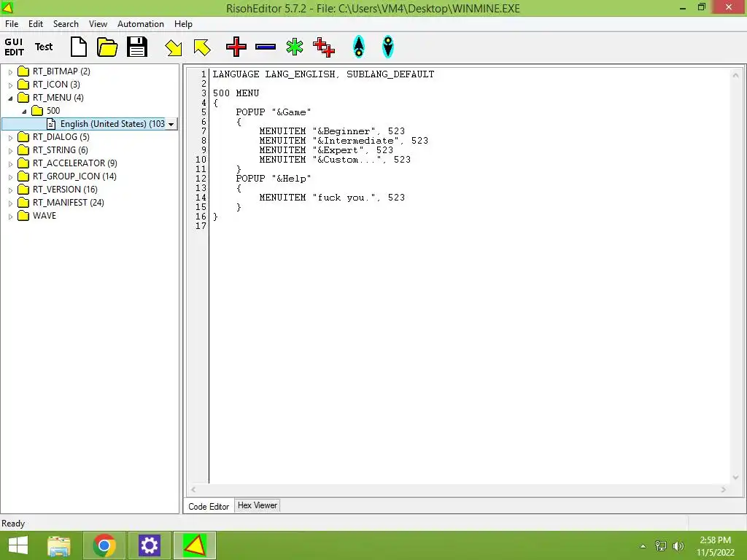Click the LANGUAGE LANG_ENGLISH line in code
Viewport: 747px width, 560px height.
(323, 74)
